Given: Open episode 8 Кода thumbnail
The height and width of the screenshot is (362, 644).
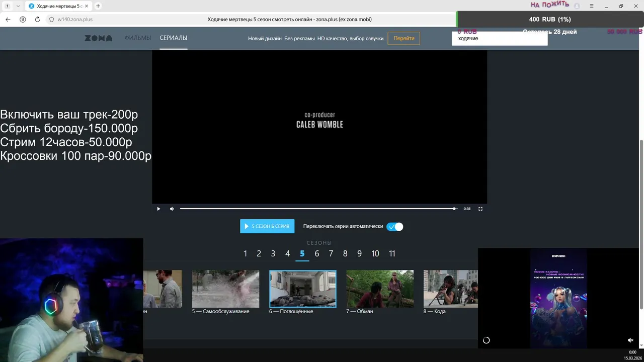Looking at the screenshot, I should (x=450, y=289).
